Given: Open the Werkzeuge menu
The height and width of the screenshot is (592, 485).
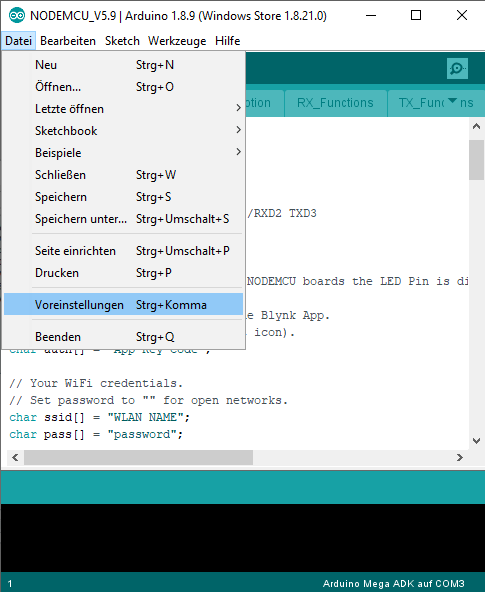Looking at the screenshot, I should (x=177, y=41).
